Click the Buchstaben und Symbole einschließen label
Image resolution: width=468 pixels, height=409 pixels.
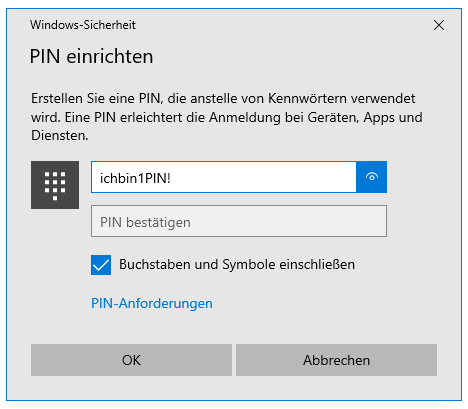point(237,265)
